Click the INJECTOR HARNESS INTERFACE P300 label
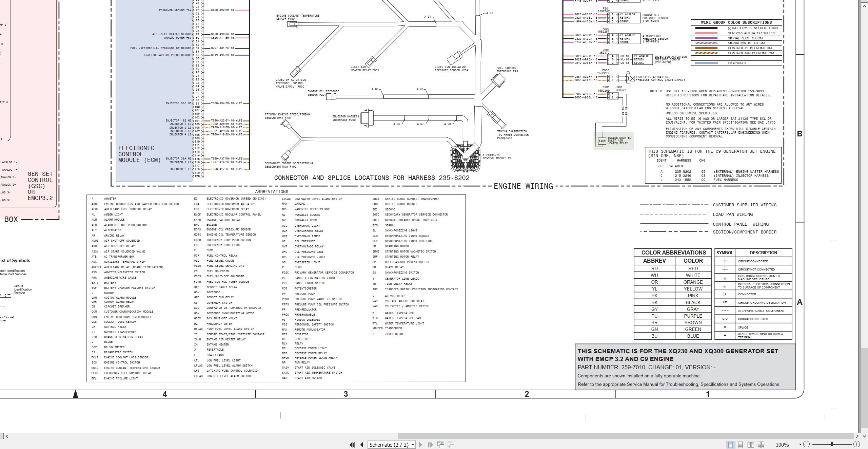 [346, 118]
